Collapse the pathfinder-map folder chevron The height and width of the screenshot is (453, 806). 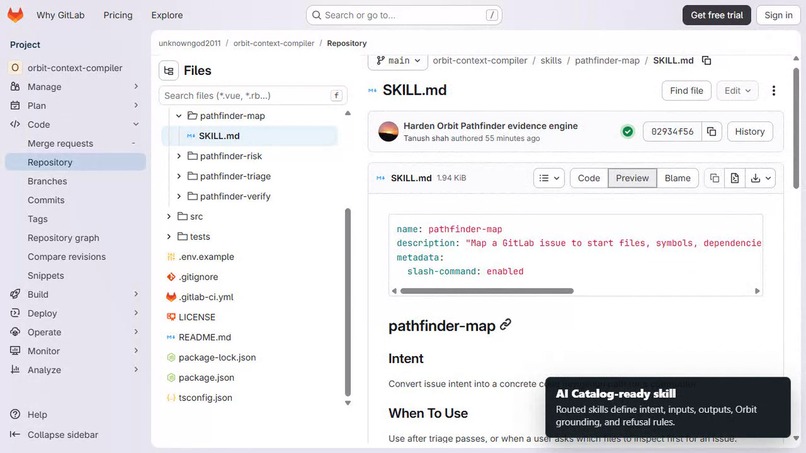(178, 116)
